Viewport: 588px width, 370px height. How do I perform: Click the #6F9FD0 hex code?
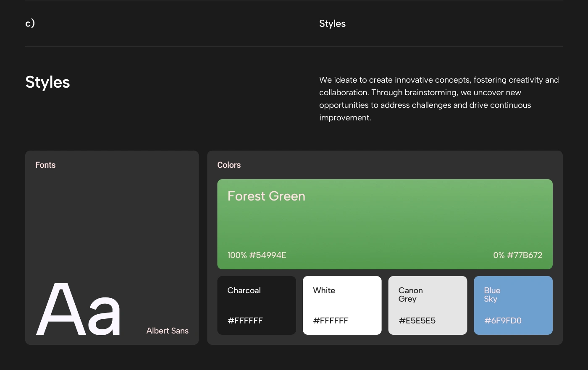pos(503,320)
